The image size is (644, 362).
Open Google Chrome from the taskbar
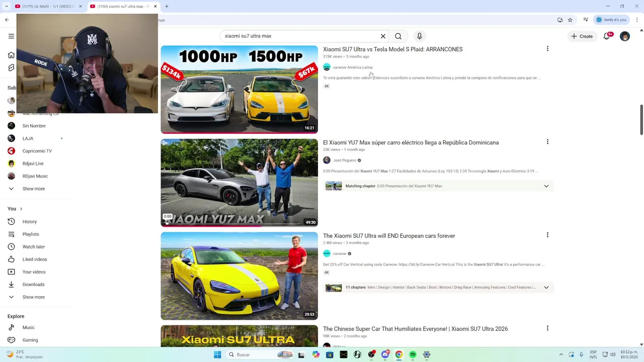398,354
